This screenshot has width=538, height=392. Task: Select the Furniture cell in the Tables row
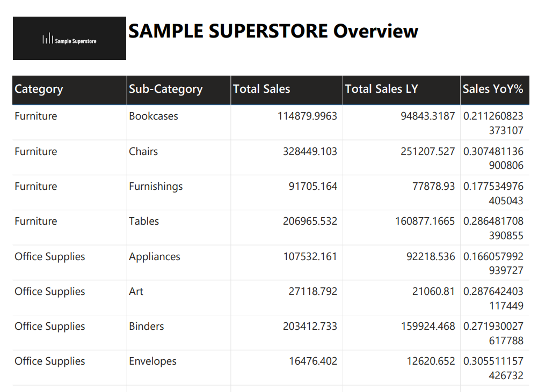[x=36, y=221]
